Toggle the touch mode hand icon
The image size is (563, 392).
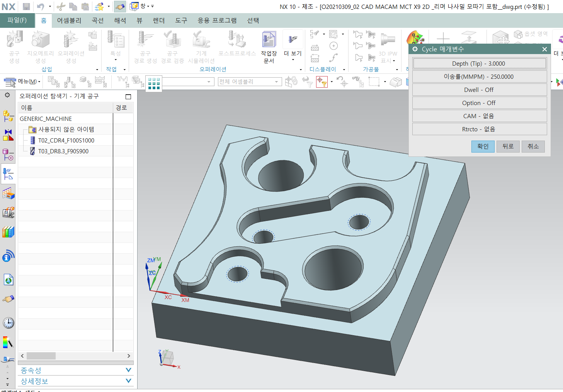pyautogui.click(x=120, y=7)
